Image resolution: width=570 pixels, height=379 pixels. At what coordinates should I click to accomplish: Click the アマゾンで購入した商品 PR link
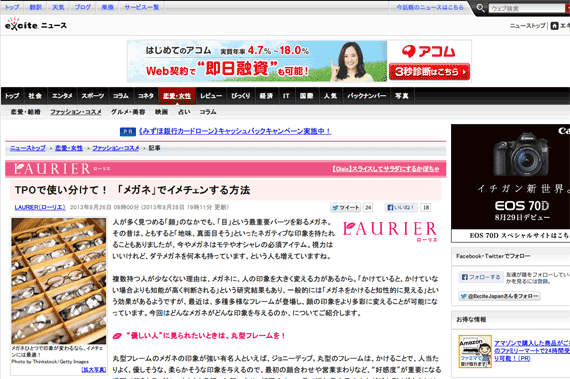tap(532, 351)
